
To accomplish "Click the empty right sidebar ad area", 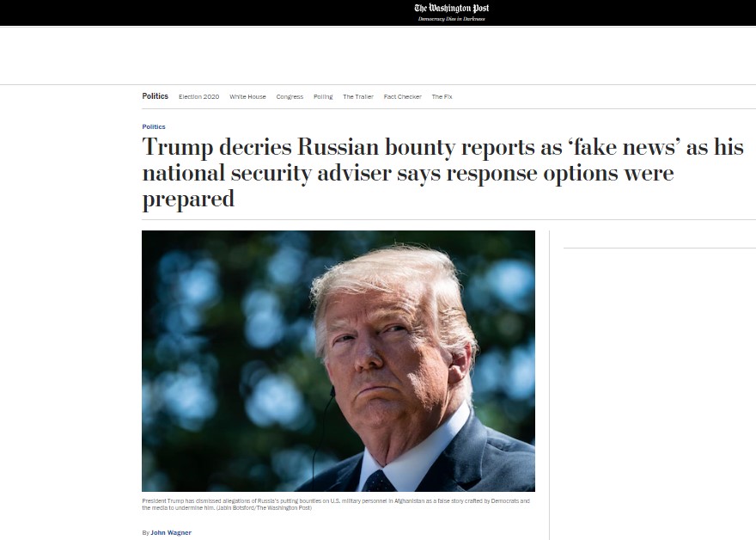I will click(x=660, y=386).
